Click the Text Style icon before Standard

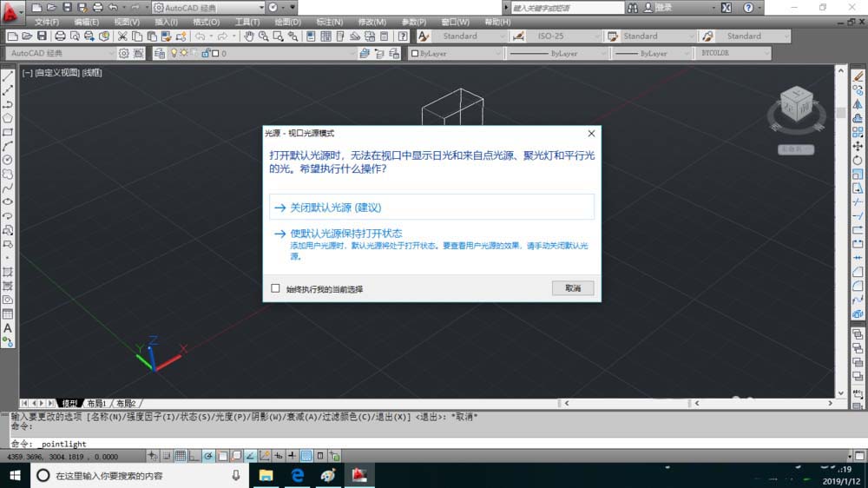(423, 36)
